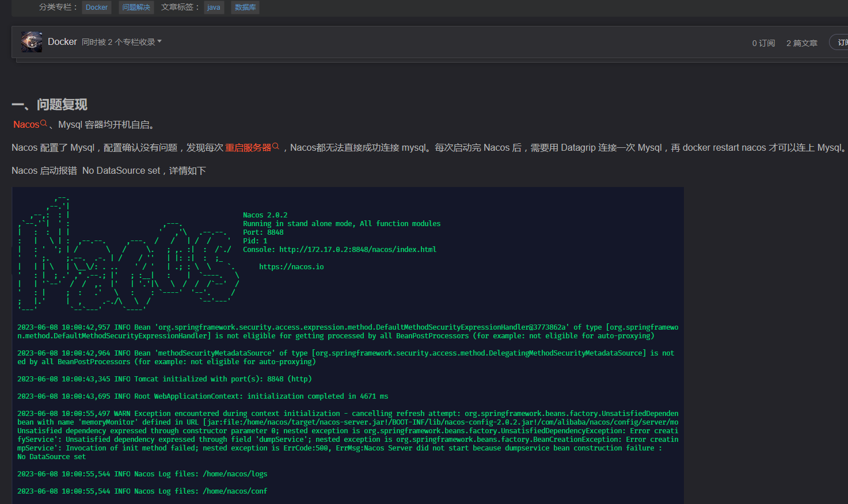
Task: Click the https://nacos.io text
Action: pos(291,267)
